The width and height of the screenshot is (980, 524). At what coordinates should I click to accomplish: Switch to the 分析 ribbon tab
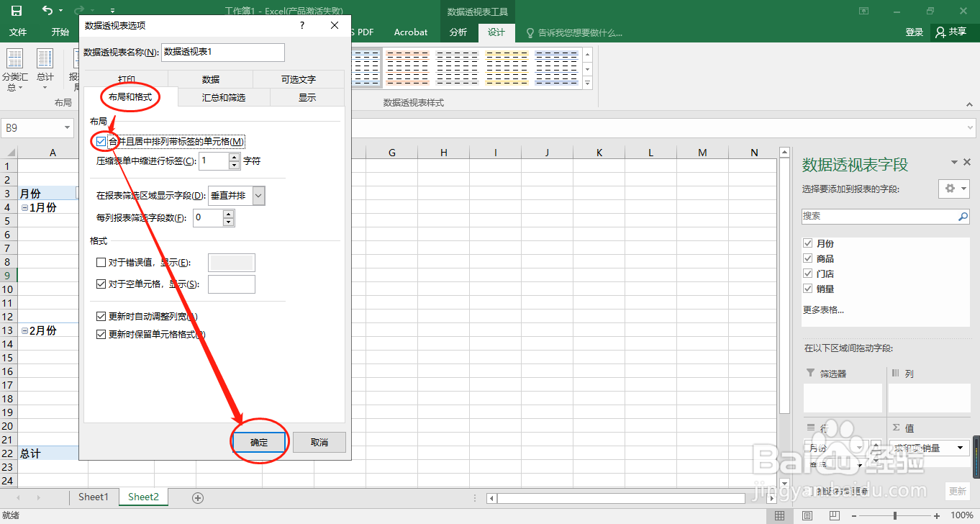(458, 32)
